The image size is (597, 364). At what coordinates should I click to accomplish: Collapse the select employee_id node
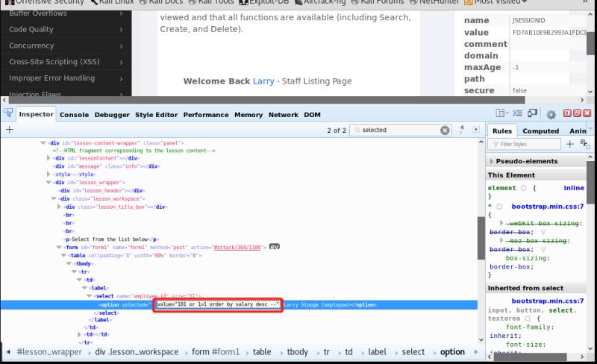coord(90,296)
